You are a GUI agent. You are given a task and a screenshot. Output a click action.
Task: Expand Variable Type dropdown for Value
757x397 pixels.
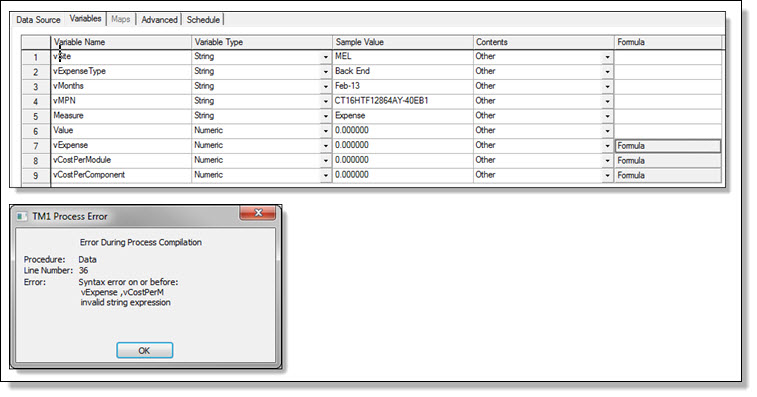click(326, 131)
